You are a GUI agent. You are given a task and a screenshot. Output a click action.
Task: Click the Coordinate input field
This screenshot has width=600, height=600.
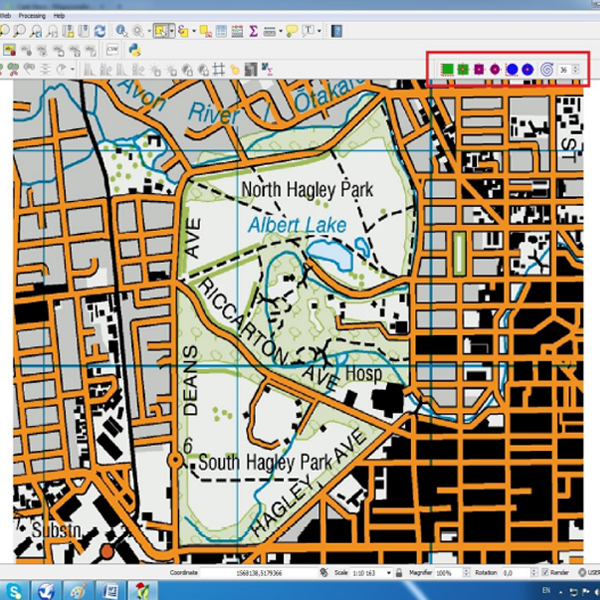coord(260,573)
